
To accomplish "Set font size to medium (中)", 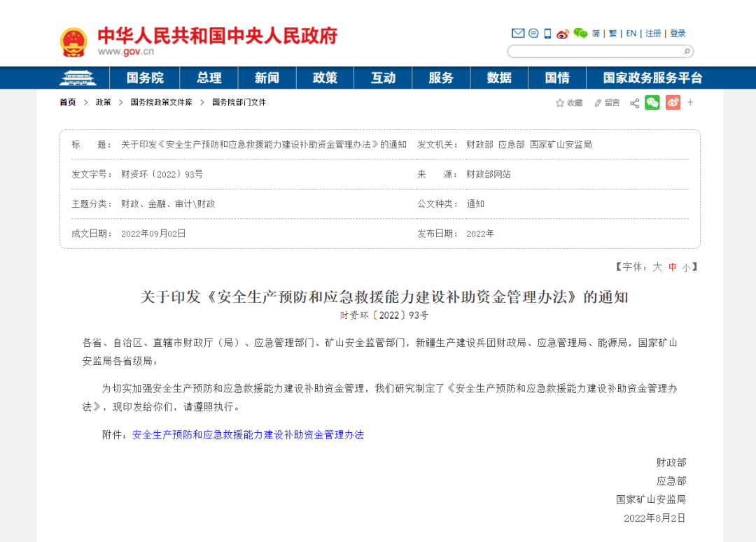I will coord(672,267).
